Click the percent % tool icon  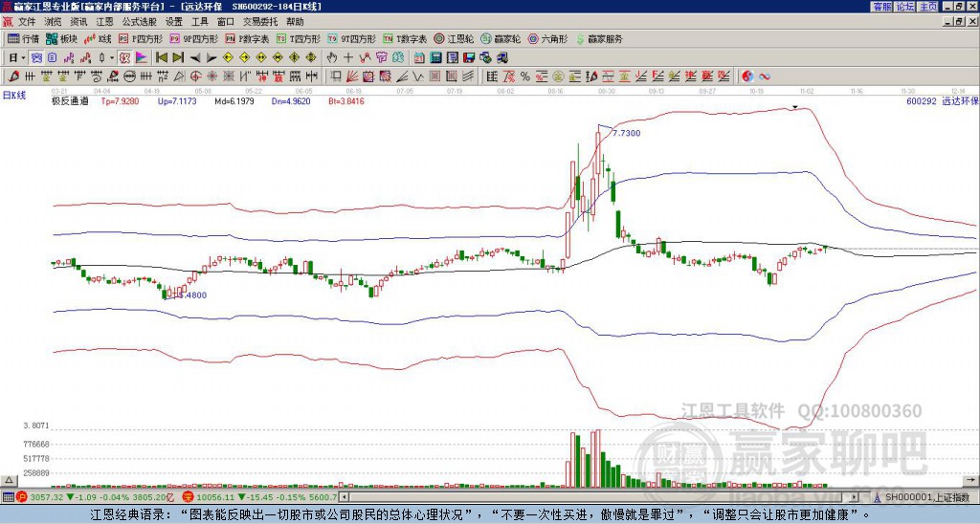(x=525, y=76)
